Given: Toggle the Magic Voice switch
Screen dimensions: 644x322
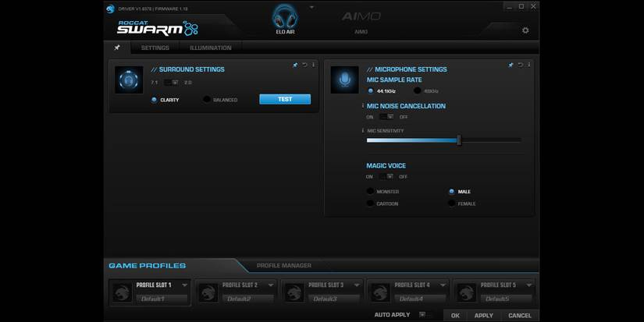Looking at the screenshot, I should click(x=386, y=176).
